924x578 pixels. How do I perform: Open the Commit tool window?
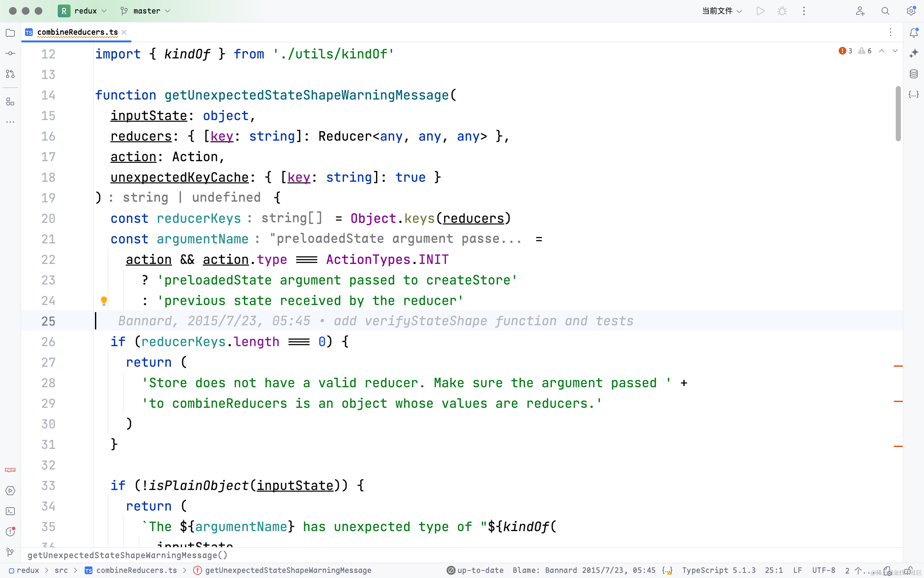(10, 54)
